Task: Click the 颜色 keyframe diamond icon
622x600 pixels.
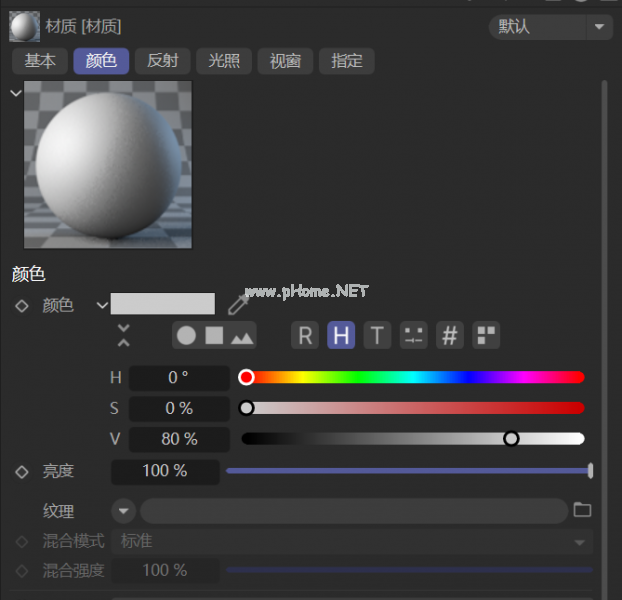Action: pos(22,305)
